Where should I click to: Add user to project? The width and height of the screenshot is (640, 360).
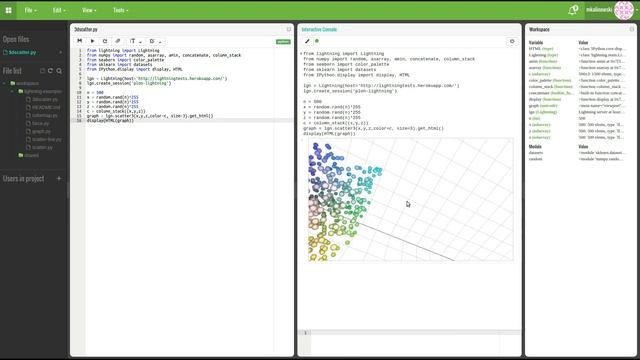click(59, 178)
